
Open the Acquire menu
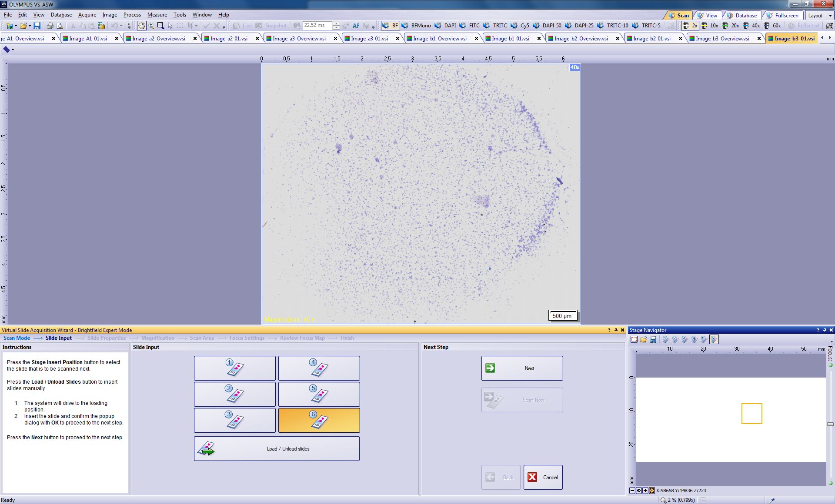87,15
